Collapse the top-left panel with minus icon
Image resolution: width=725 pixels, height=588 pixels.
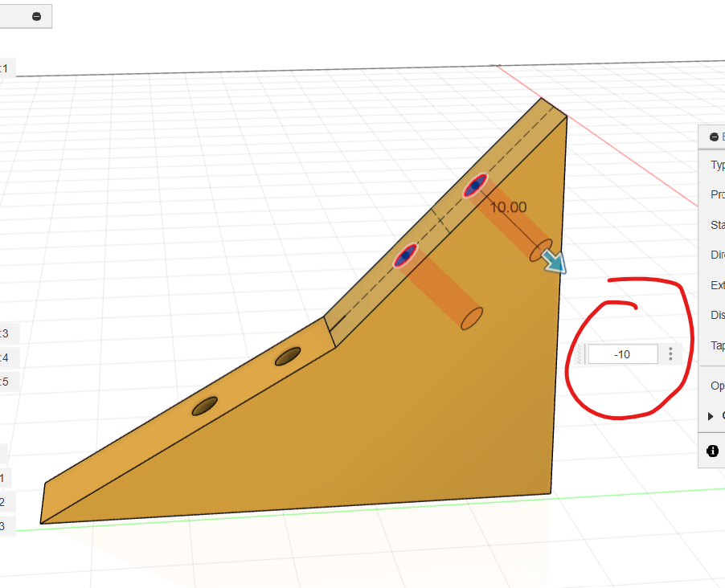pyautogui.click(x=37, y=16)
